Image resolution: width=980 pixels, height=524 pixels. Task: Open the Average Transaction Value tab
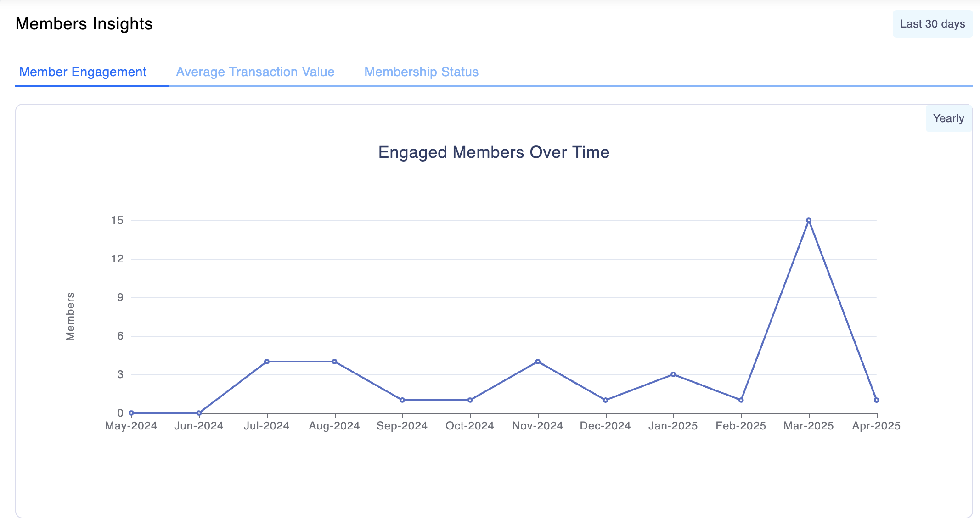click(x=255, y=72)
